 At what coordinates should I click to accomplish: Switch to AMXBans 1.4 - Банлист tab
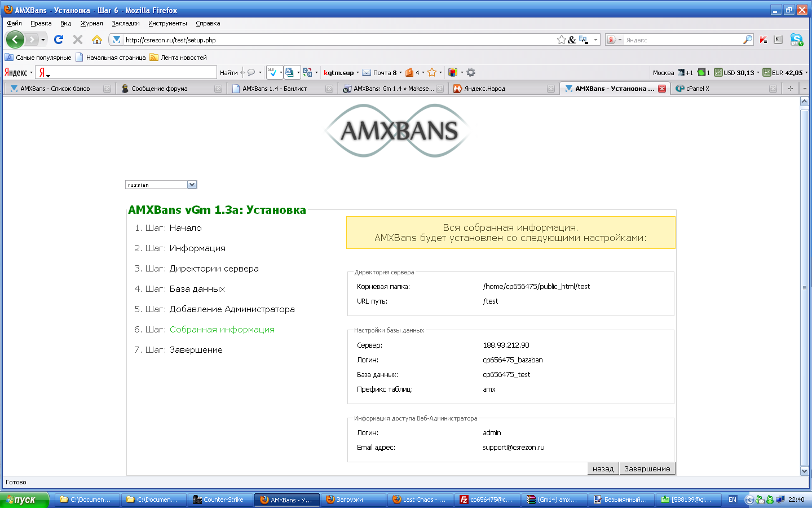pos(282,89)
